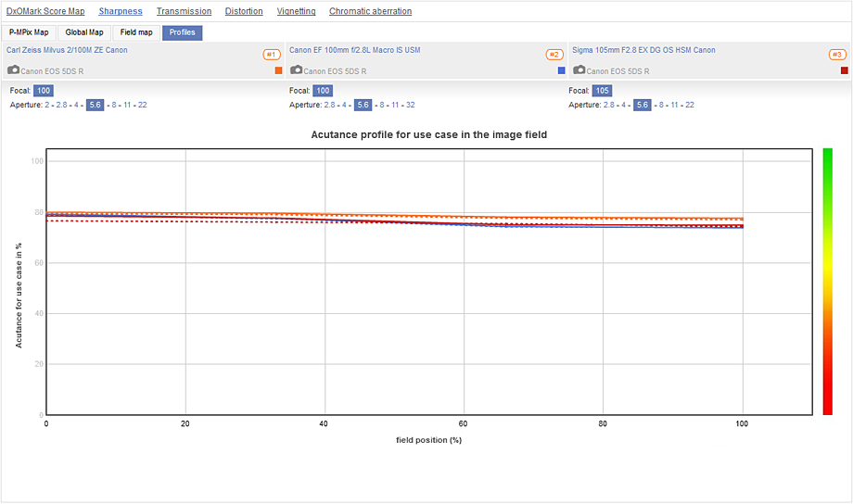Click the green-to-red acutance color scale bar
Screen dimensions: 853x504
pyautogui.click(x=827, y=282)
